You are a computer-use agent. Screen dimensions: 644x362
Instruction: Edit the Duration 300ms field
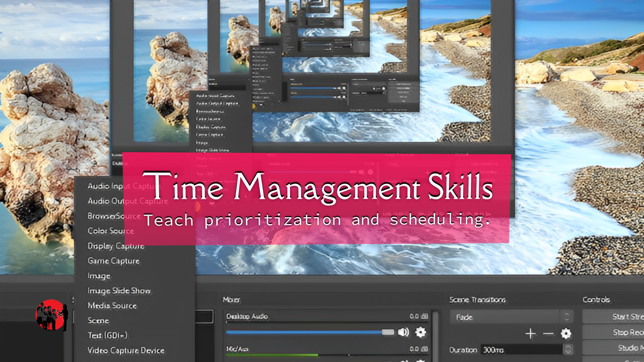(x=522, y=350)
